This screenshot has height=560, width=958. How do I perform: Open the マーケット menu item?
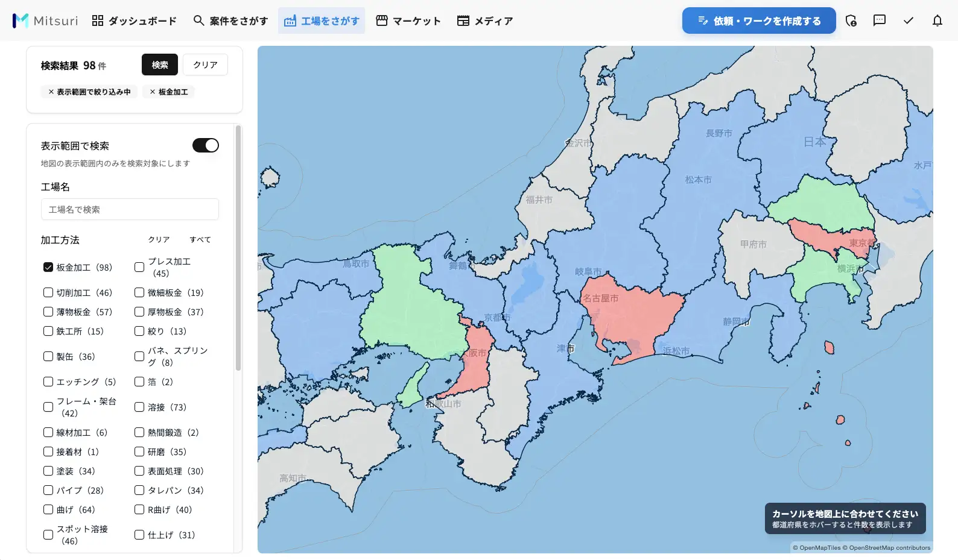click(408, 20)
